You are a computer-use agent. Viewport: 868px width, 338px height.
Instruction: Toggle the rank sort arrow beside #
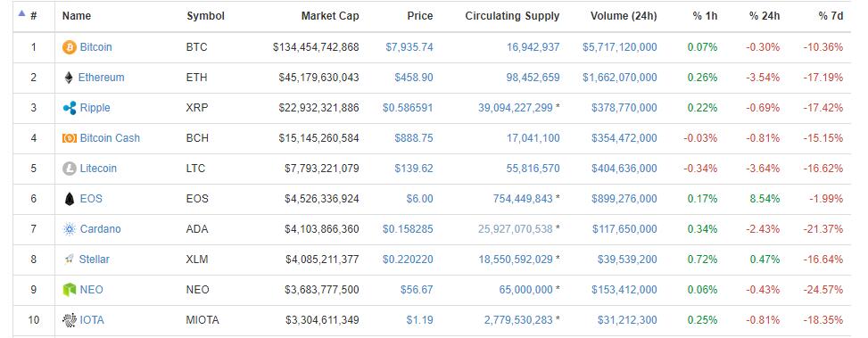(22, 14)
